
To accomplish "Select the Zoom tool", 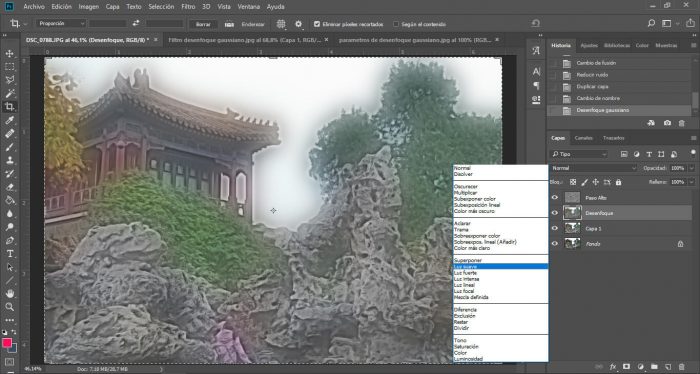I will (9, 307).
